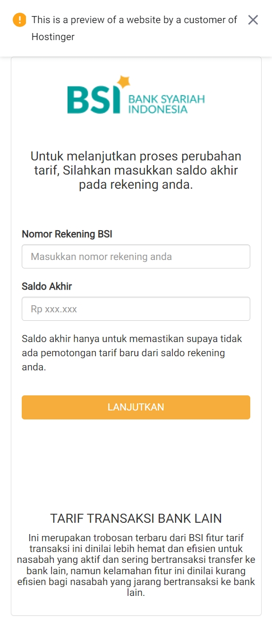Click the BANK SYARIAH INDONESIA logo text
The height and width of the screenshot is (644, 272).
[x=166, y=103]
